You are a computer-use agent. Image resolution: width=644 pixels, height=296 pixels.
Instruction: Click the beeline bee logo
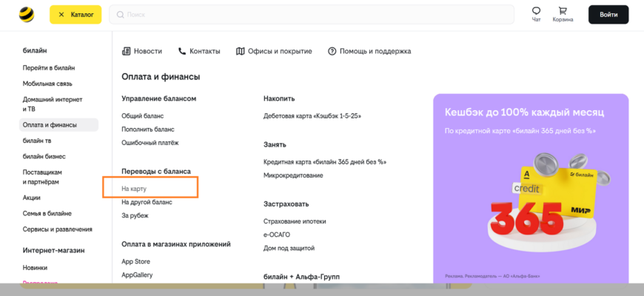click(x=27, y=14)
